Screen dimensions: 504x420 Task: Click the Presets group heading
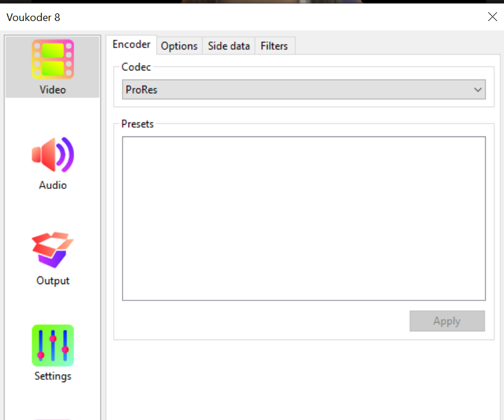[x=138, y=124]
